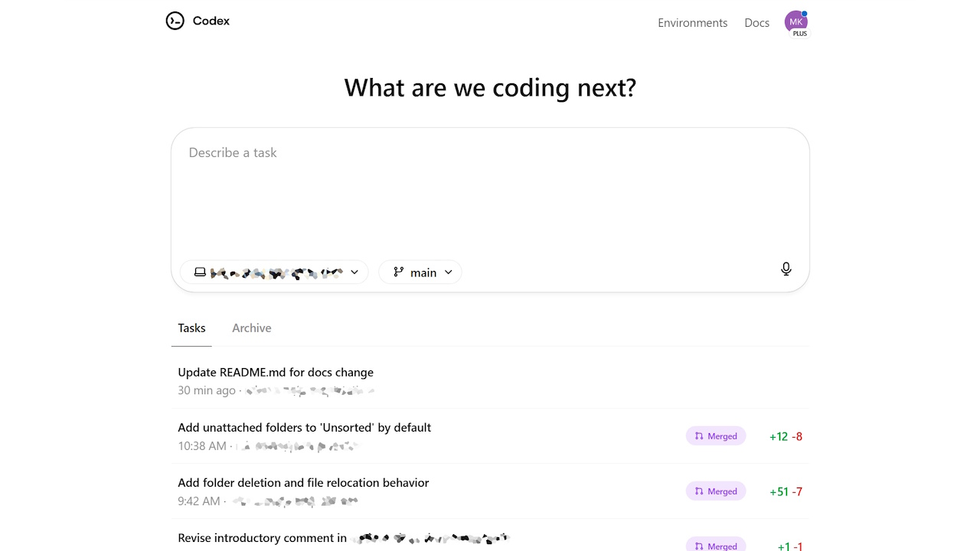Click the Codex home title text
980x551 pixels.
211,21
